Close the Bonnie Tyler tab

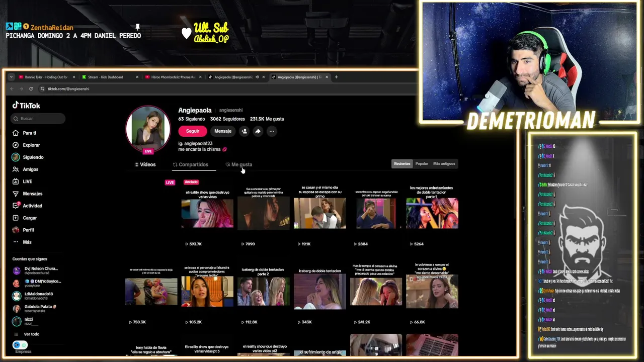[74, 77]
